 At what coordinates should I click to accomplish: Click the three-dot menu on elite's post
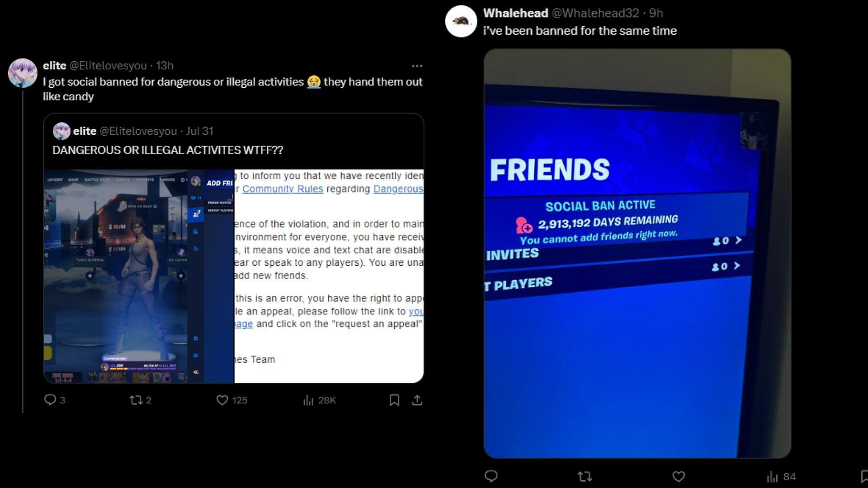(417, 66)
